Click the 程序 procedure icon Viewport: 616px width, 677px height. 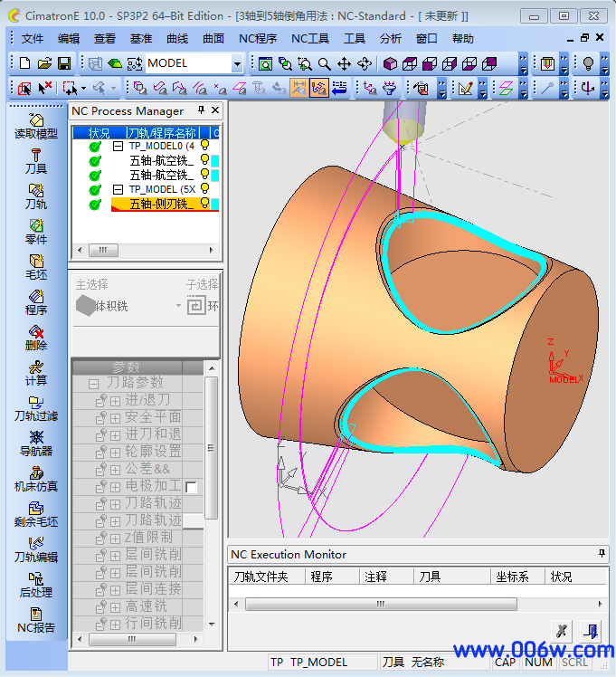pyautogui.click(x=36, y=303)
